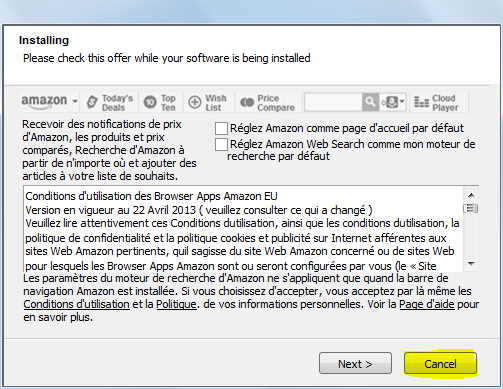Open the Wish List plus icon
Viewport: 503px width, 389px height.
[x=195, y=102]
